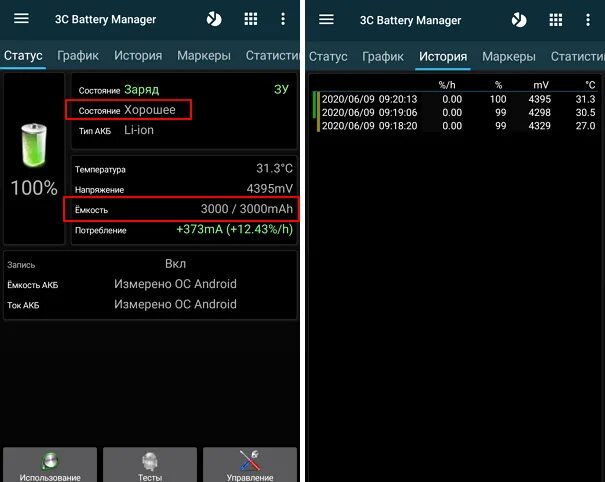Viewport: 605px width, 482px height.
Task: Tap 100 percent cell in history
Action: (x=498, y=99)
